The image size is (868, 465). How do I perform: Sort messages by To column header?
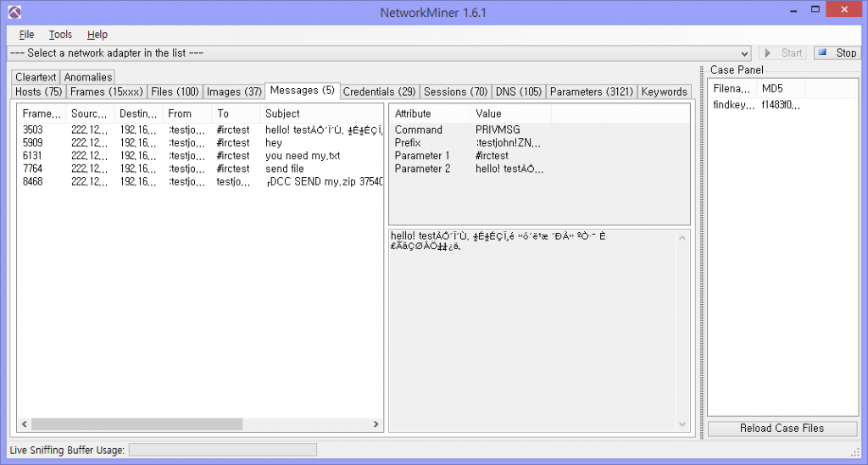click(x=236, y=113)
